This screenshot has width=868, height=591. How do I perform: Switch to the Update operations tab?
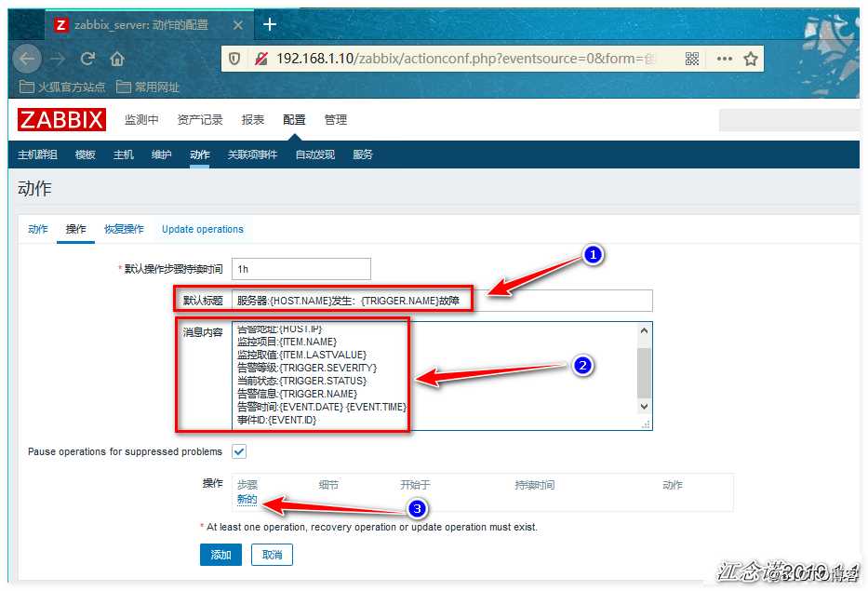[x=203, y=229]
